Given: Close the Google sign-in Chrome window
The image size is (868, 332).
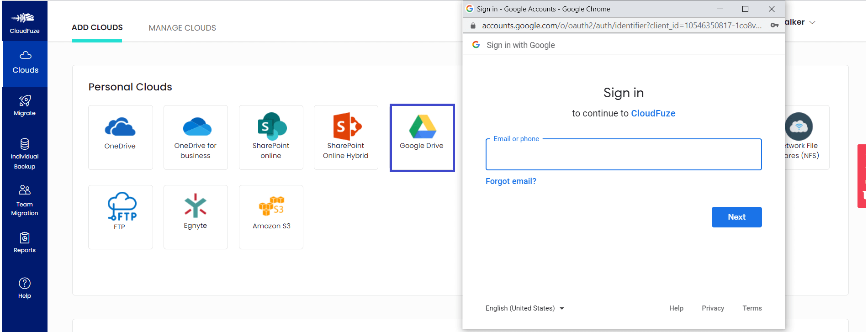Looking at the screenshot, I should pos(772,9).
